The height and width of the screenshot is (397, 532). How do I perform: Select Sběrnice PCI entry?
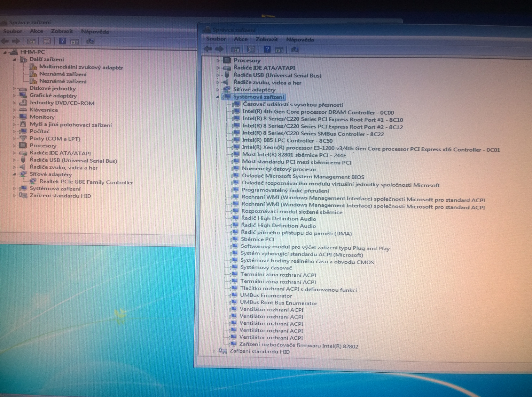coord(258,239)
